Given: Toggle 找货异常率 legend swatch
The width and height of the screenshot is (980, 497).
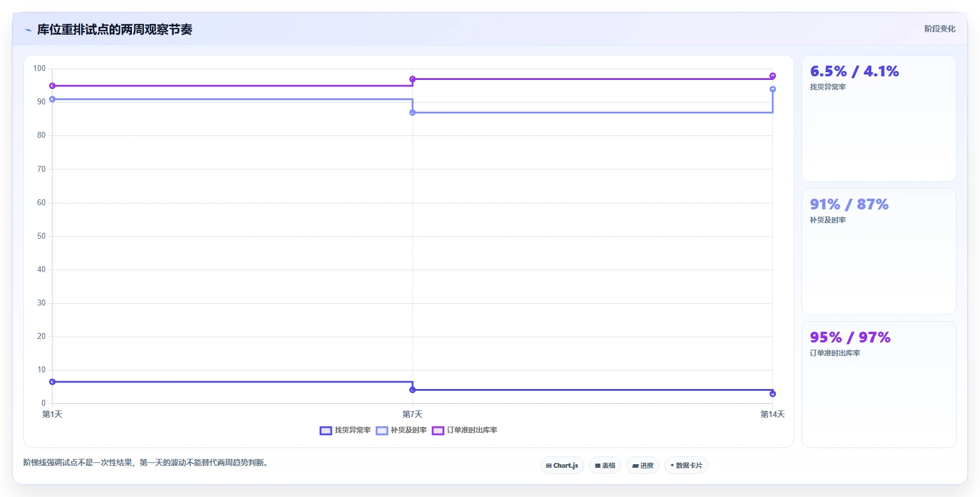Looking at the screenshot, I should tap(326, 431).
